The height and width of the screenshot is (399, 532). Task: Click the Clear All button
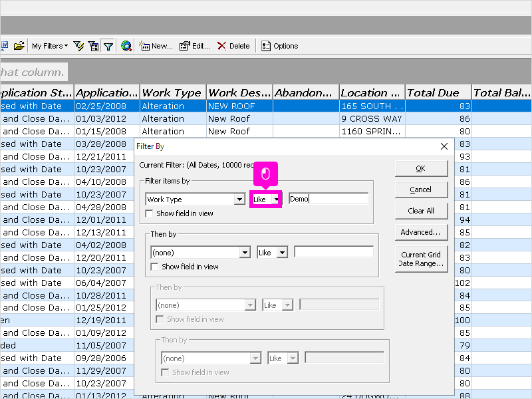pyautogui.click(x=422, y=211)
